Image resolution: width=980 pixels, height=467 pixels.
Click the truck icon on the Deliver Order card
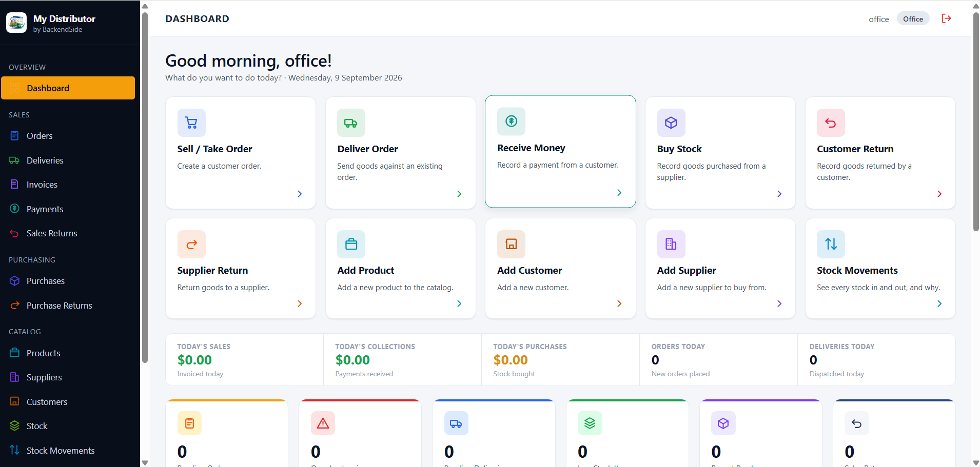351,123
